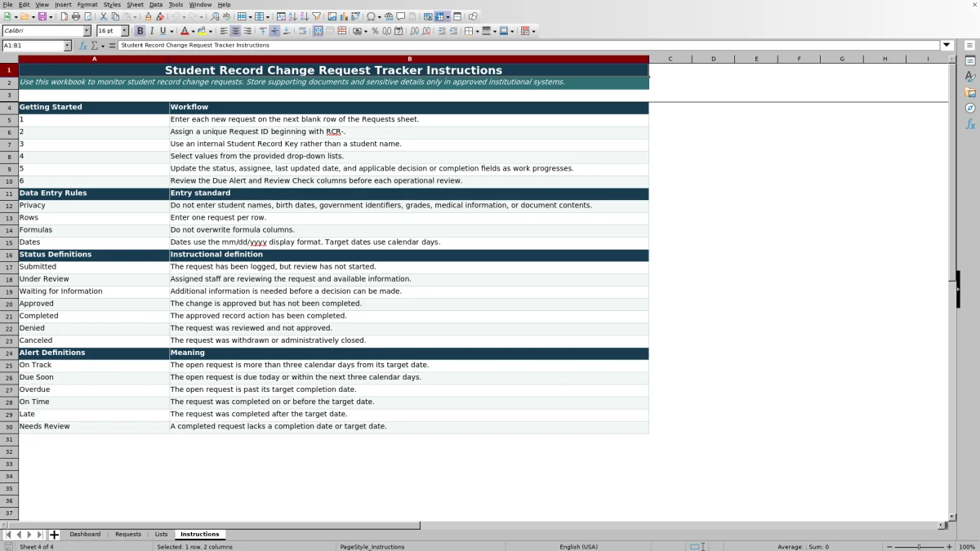Click the add new sheet plus icon
The width and height of the screenshot is (980, 551).
(54, 535)
